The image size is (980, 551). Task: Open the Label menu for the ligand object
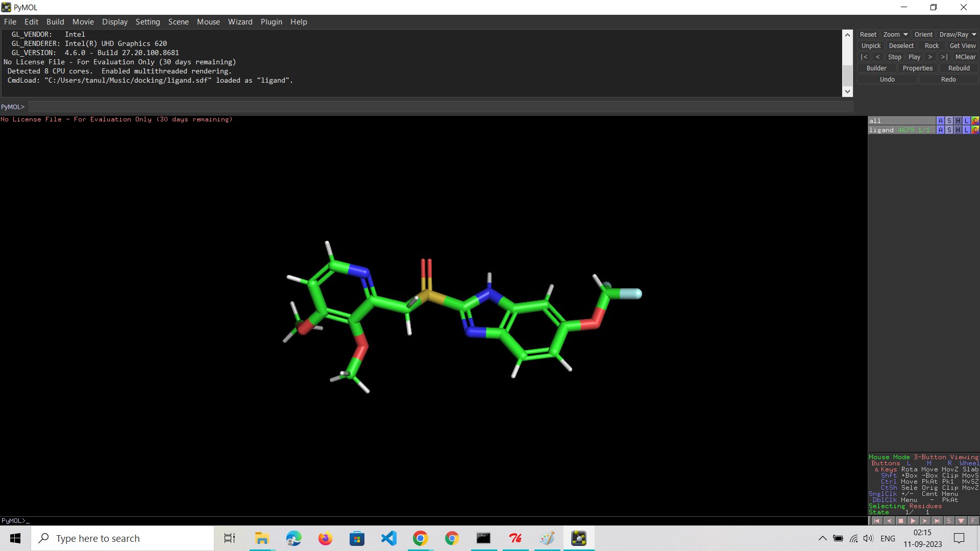click(x=966, y=130)
